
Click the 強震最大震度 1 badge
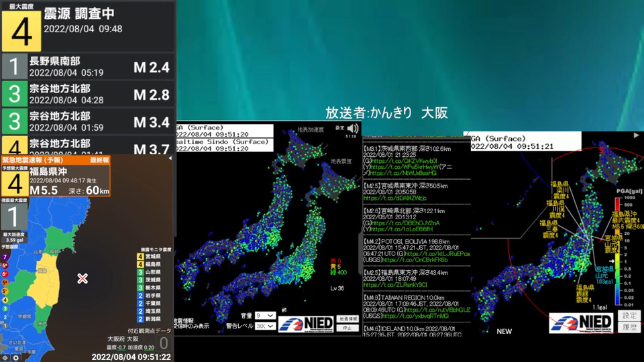point(14,217)
